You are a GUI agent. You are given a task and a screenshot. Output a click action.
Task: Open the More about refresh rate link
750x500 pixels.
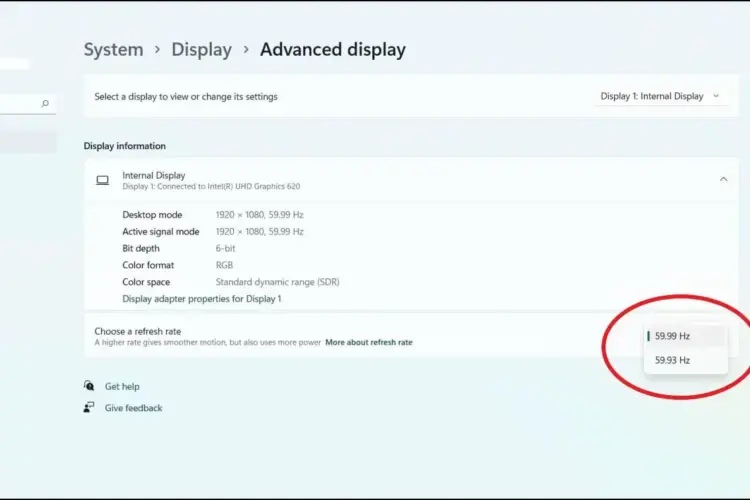click(368, 342)
